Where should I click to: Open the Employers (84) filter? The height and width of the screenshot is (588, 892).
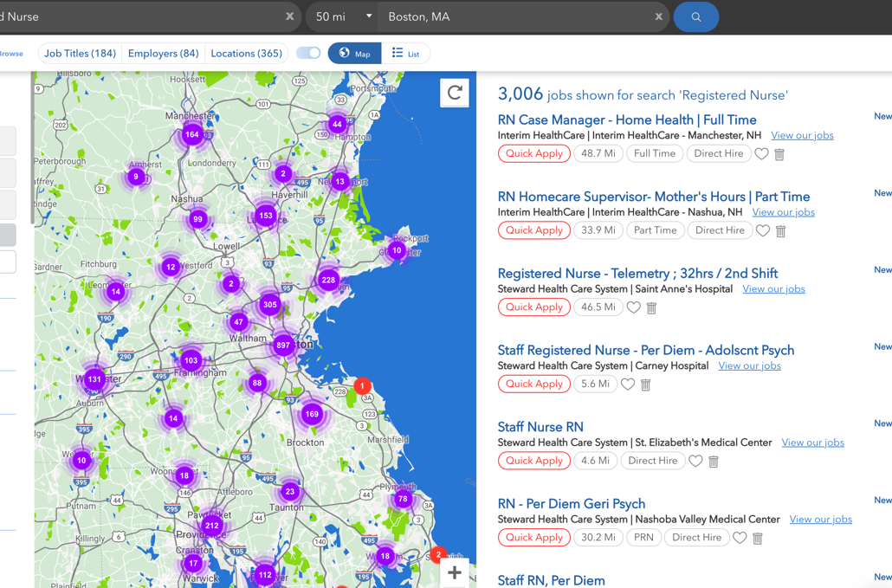pyautogui.click(x=164, y=54)
